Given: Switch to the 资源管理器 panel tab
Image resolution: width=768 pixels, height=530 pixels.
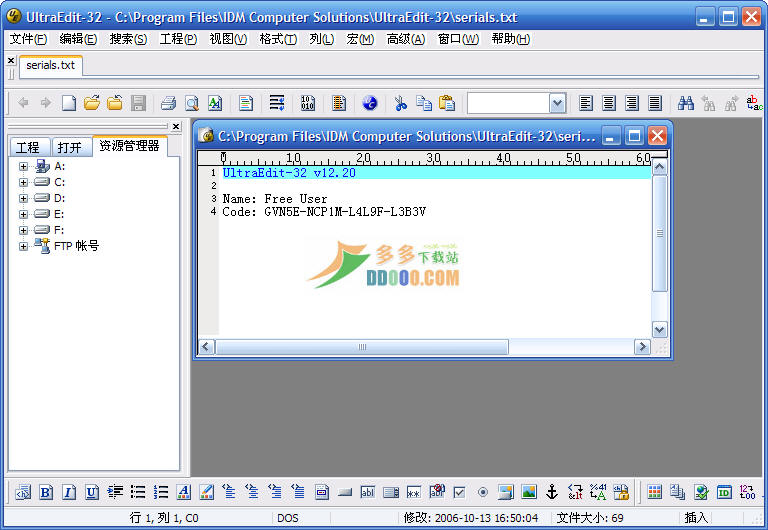Looking at the screenshot, I should [130, 146].
